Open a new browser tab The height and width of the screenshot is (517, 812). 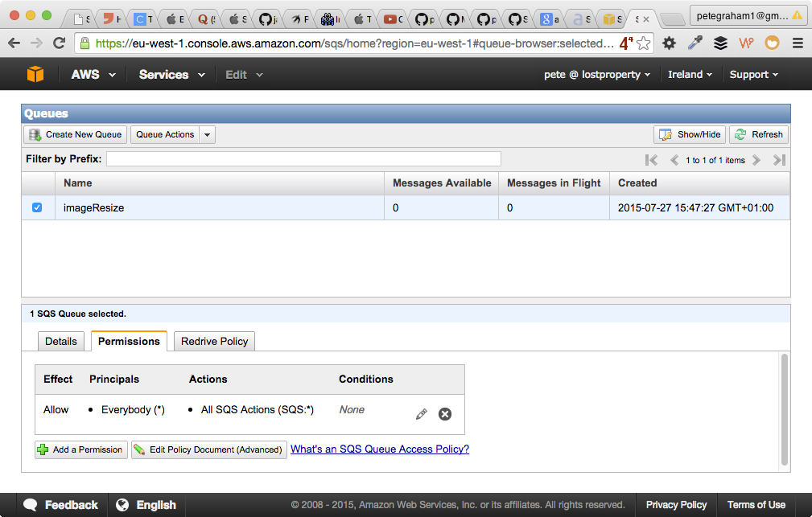click(x=674, y=19)
